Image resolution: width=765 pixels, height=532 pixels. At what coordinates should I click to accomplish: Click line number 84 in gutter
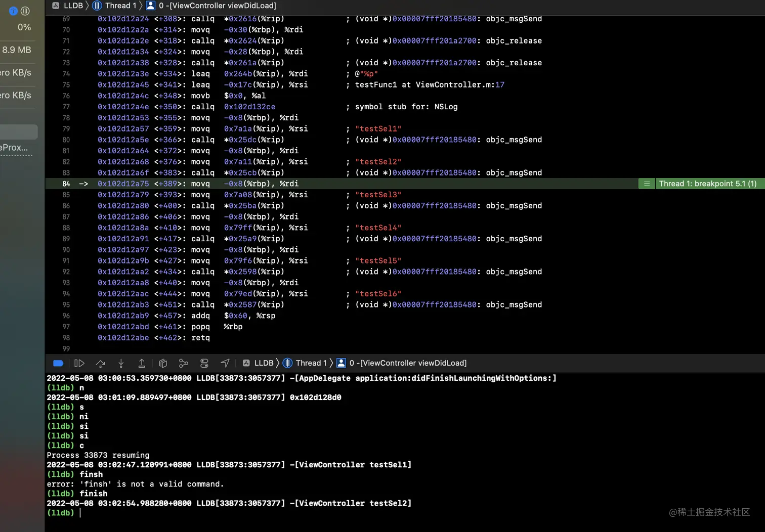coord(66,184)
